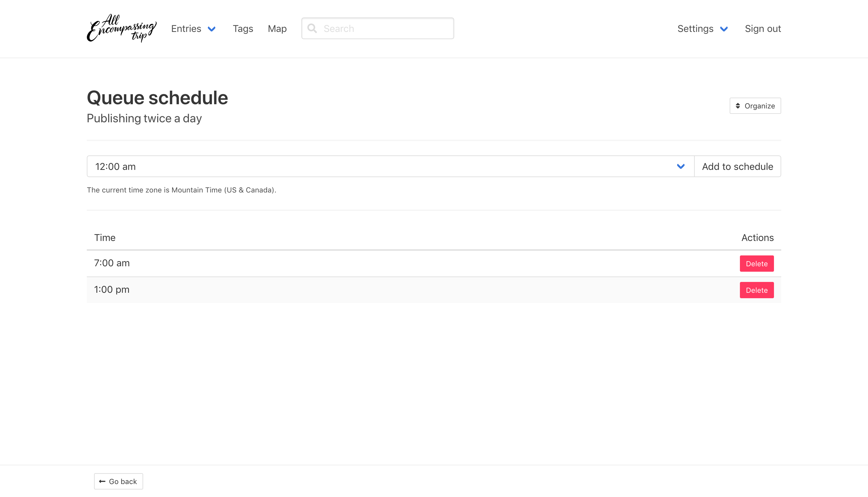
Task: Open the Entries menu
Action: [x=186, y=29]
